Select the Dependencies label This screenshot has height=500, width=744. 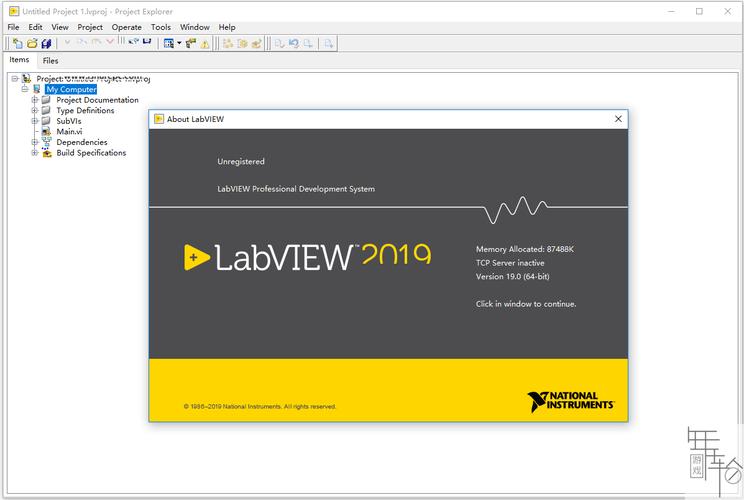pos(82,142)
